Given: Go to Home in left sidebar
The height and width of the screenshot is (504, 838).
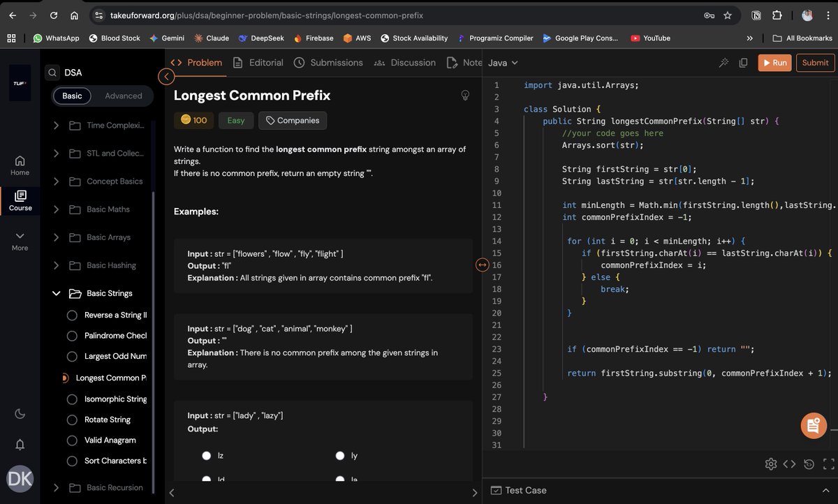Looking at the screenshot, I should tap(20, 165).
